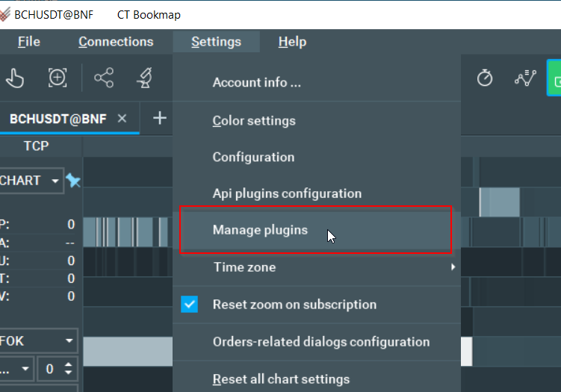Open the File menu
The height and width of the screenshot is (392, 561).
coord(29,42)
